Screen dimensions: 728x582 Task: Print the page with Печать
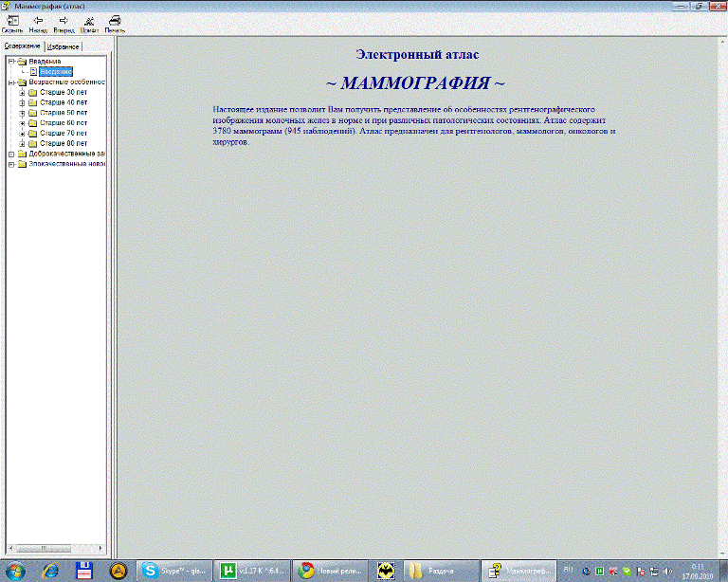click(115, 24)
